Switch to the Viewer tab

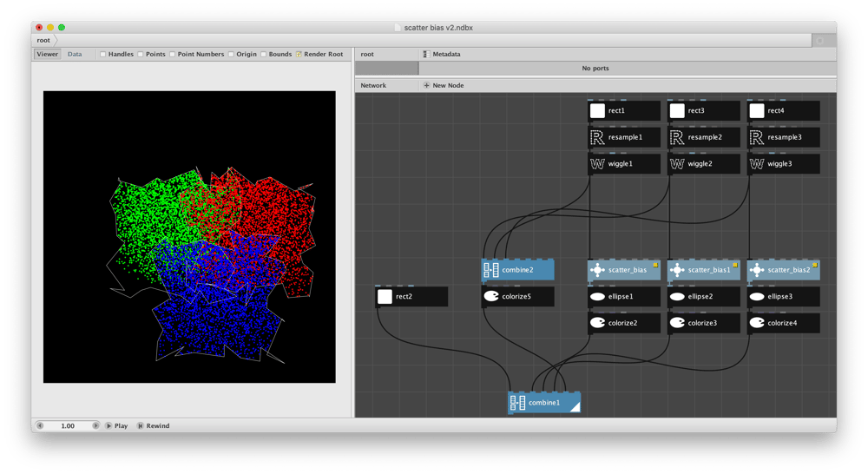pos(48,55)
